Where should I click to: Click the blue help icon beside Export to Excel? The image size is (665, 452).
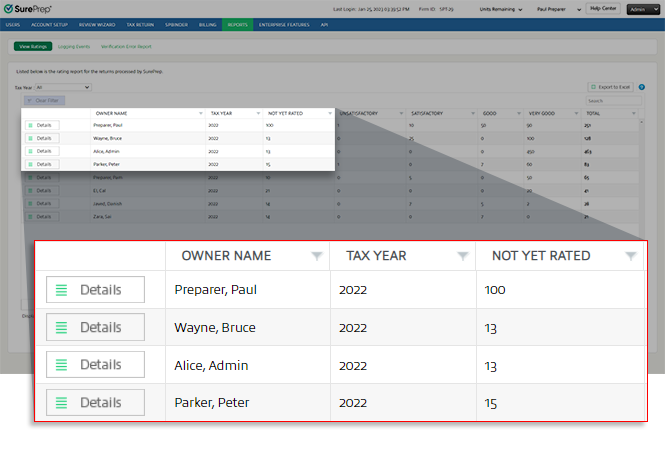point(641,87)
